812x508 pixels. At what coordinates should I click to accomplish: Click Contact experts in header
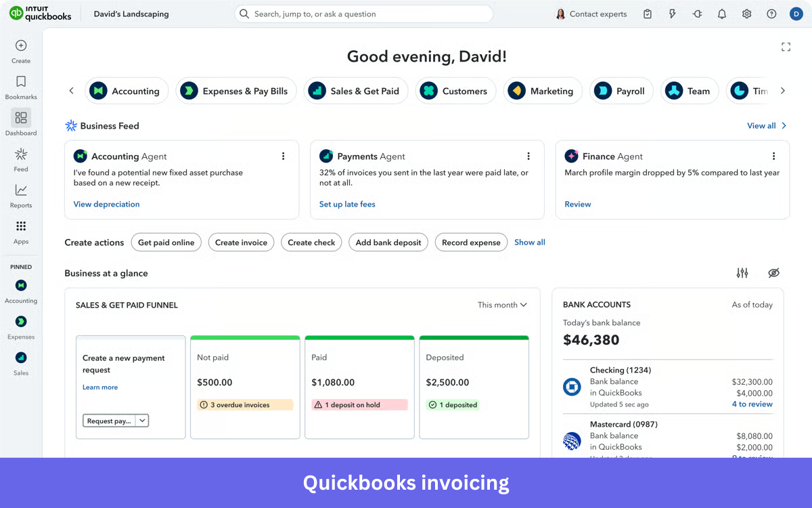(x=591, y=14)
